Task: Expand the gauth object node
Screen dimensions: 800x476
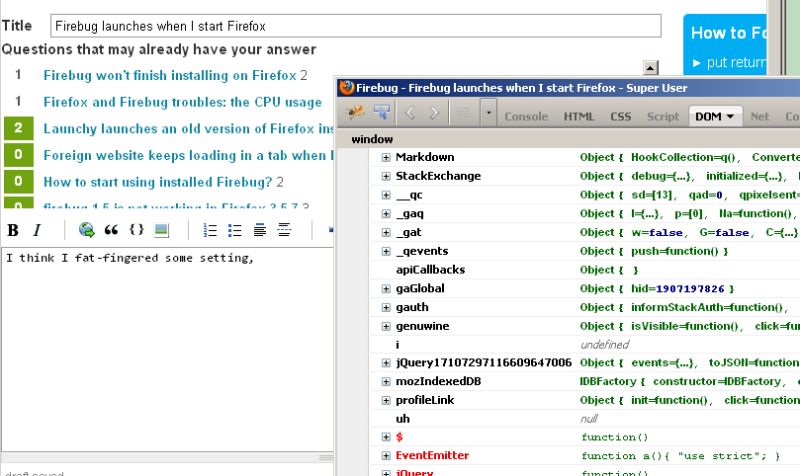Action: [x=386, y=308]
